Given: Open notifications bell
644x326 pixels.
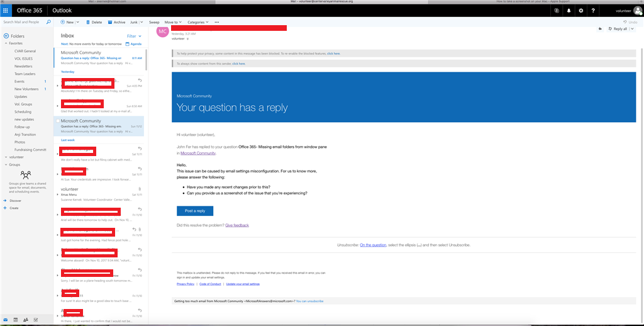Looking at the screenshot, I should point(569,11).
